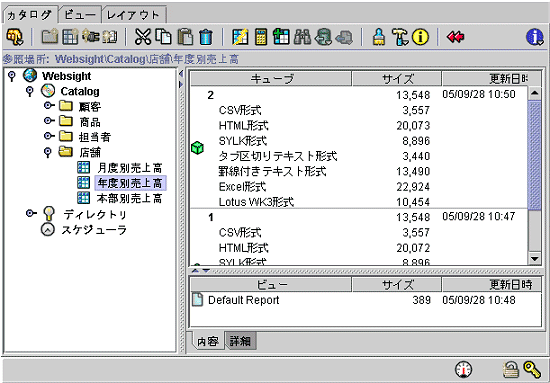Click the scissors cut icon
550x383 pixels.
pos(143,37)
